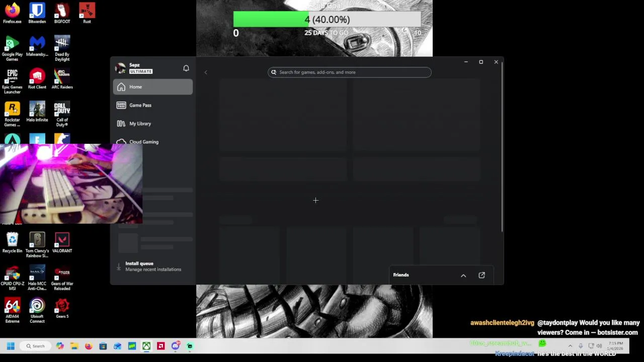
Task: Go back with the arrow in Xbox app
Action: tap(205, 72)
